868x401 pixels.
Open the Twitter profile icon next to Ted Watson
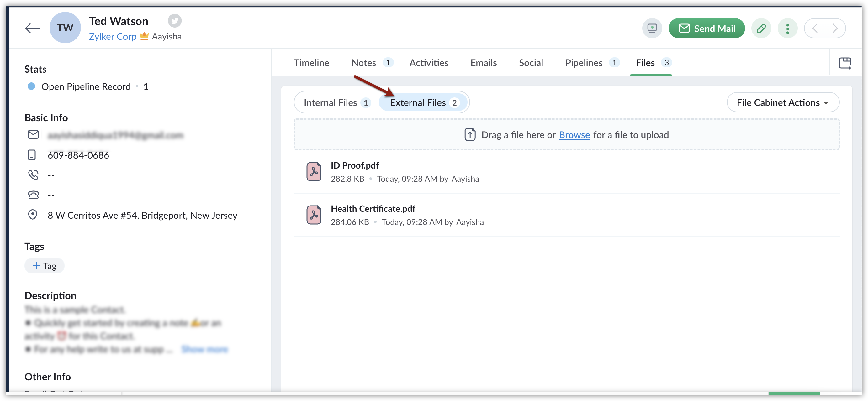[175, 21]
